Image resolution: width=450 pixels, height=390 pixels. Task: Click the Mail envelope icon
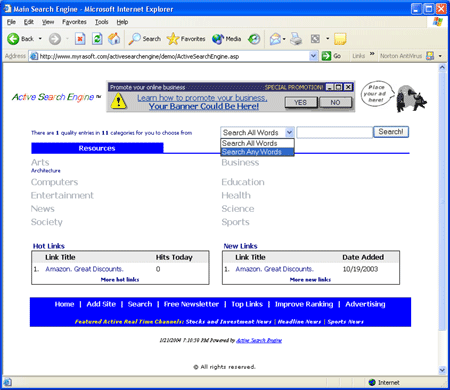coord(275,39)
